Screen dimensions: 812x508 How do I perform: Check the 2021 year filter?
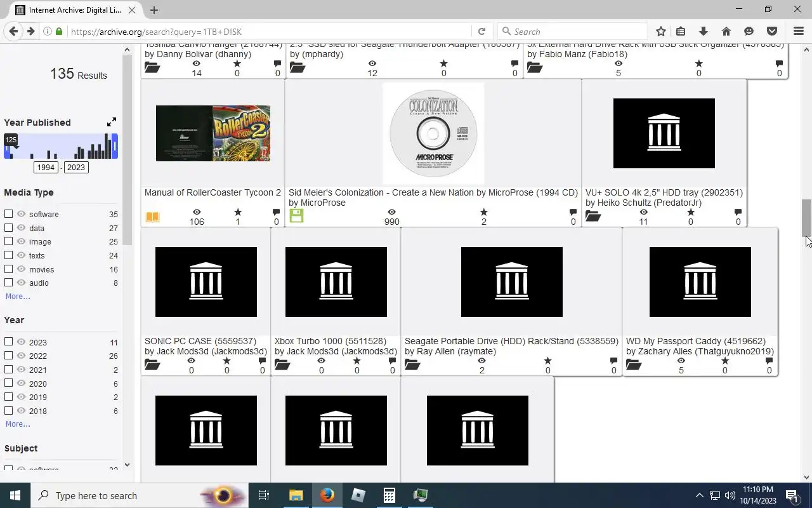coord(9,370)
